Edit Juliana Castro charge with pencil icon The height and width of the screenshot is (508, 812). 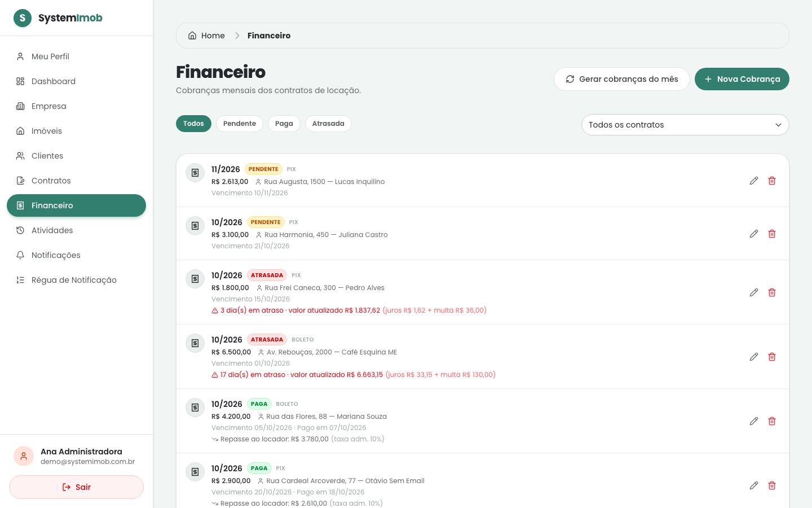[754, 234]
